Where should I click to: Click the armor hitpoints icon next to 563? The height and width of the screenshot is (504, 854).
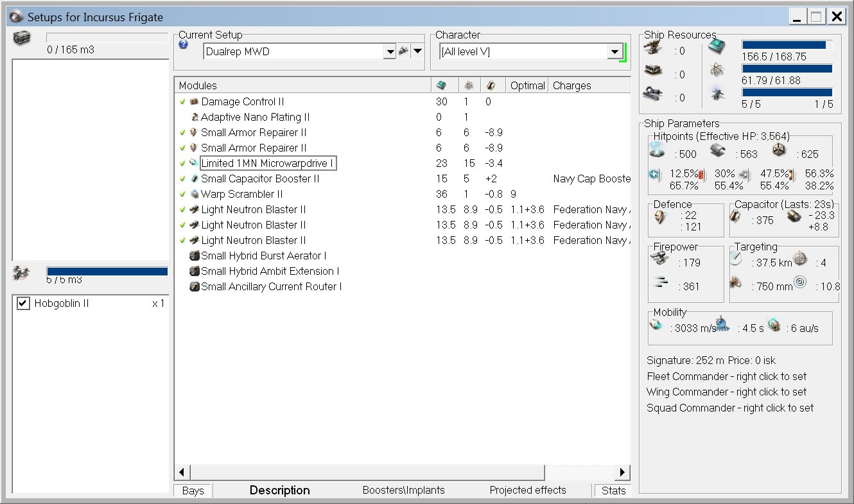(719, 150)
